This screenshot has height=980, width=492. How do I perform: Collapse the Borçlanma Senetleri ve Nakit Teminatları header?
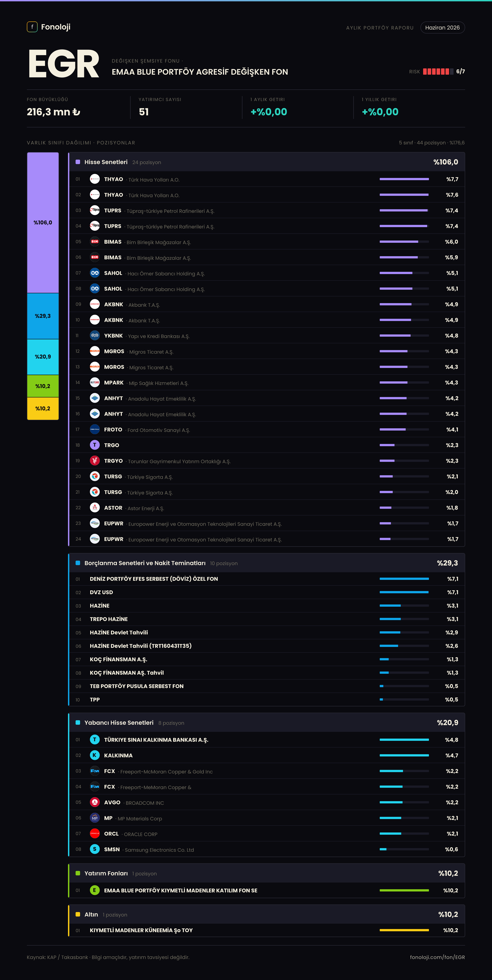pyautogui.click(x=267, y=563)
